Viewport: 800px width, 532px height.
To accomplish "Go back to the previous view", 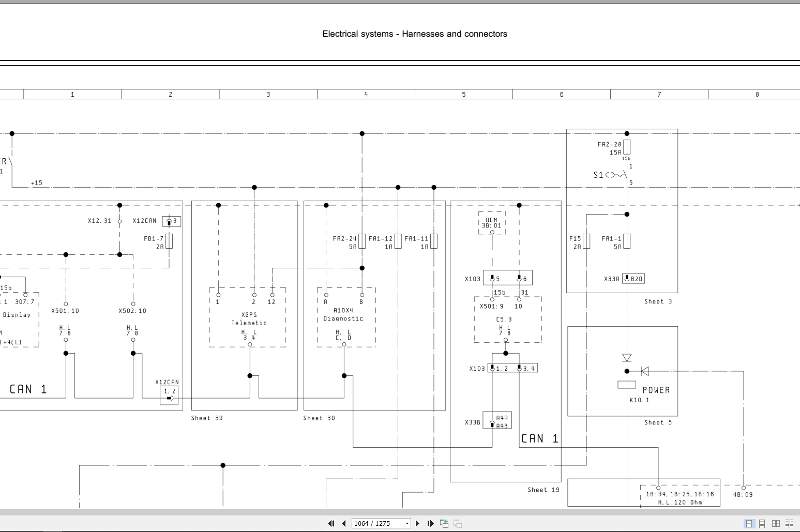I will [444, 524].
